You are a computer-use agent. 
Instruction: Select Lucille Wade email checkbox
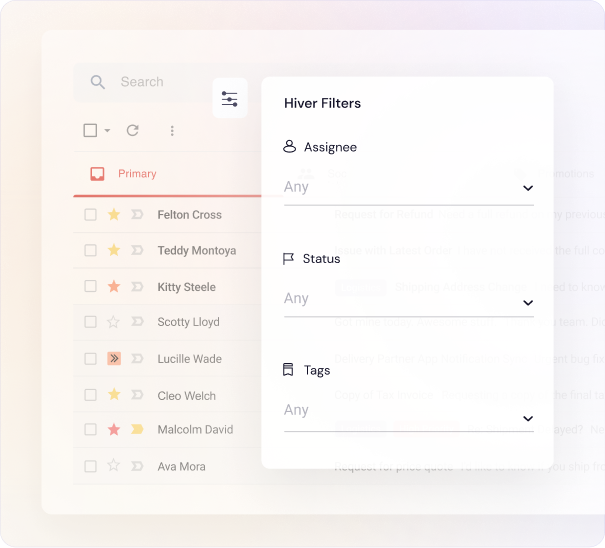90,359
